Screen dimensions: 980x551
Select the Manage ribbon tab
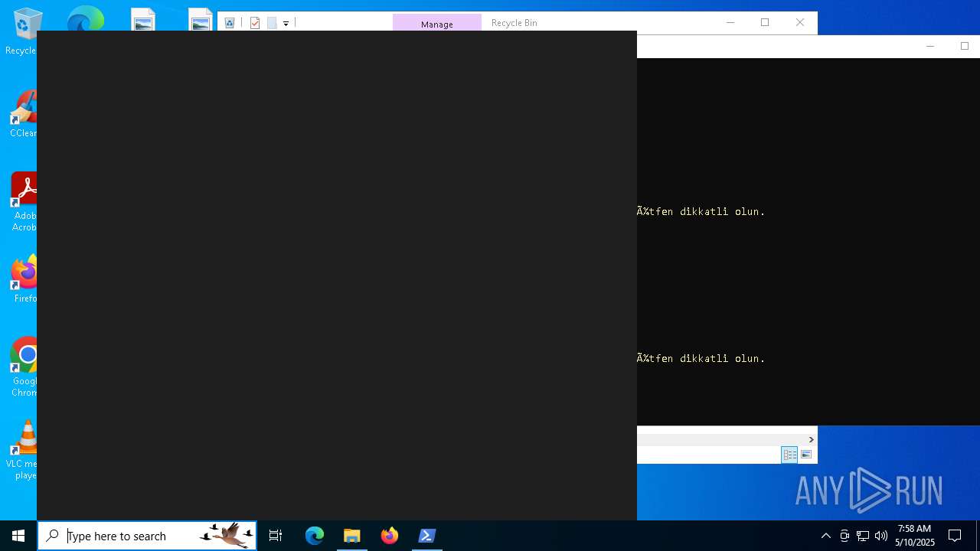click(x=437, y=24)
